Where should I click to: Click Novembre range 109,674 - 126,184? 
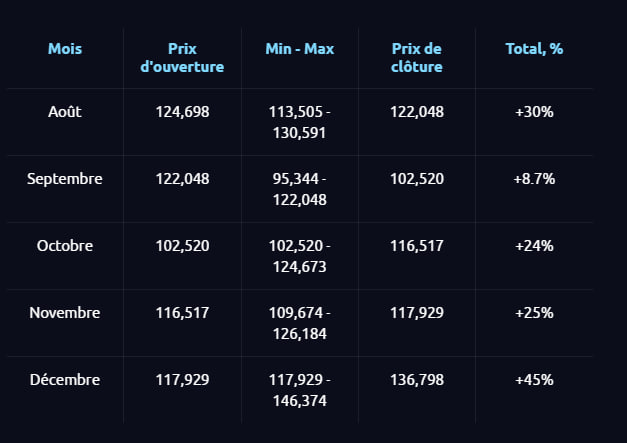299,323
